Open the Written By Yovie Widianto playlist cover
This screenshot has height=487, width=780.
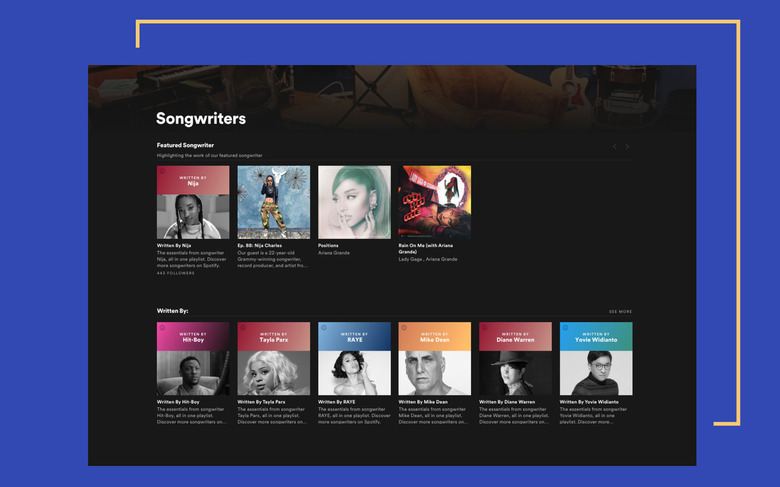(x=596, y=358)
